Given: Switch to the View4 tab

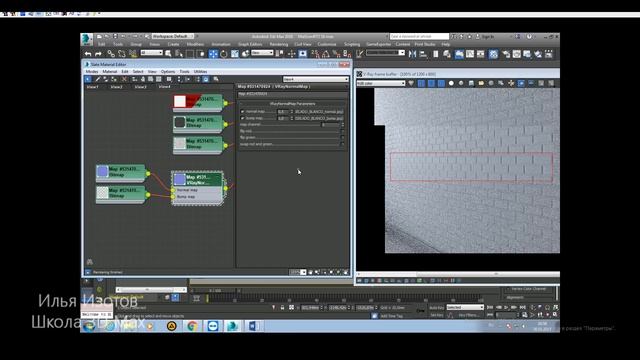Looking at the screenshot, I should (164, 87).
